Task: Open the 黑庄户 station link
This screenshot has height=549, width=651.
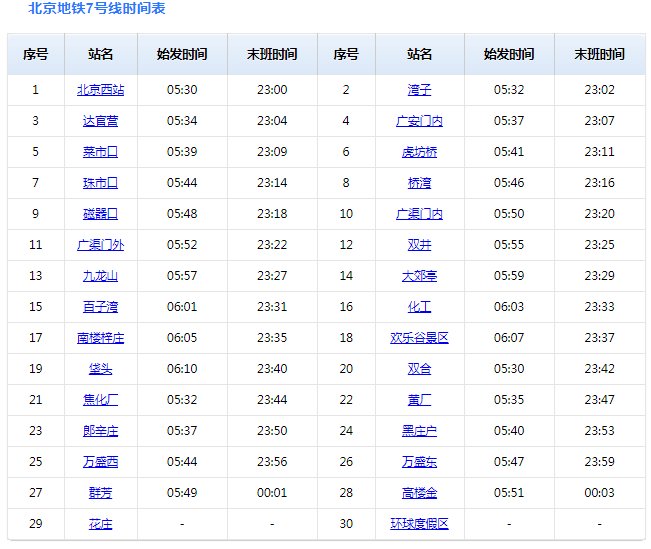Action: (419, 431)
